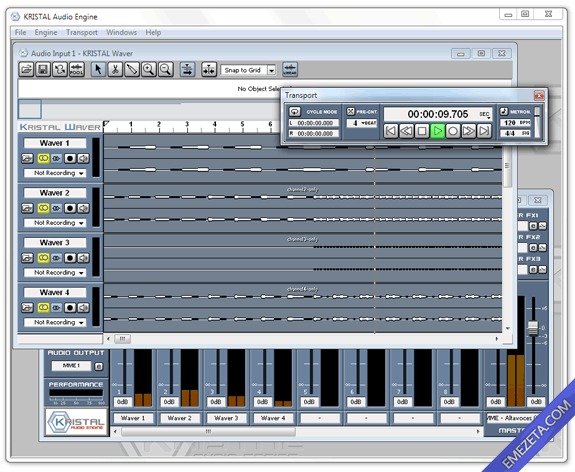
Task: Stop playback in Transport
Action: click(x=422, y=131)
